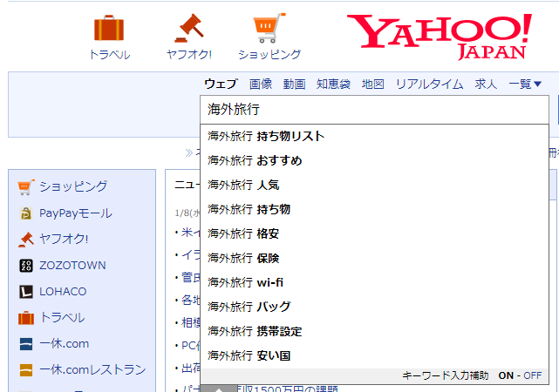Viewport: 559px width, 392px height.
Task: Click the トラベル label under suitcase icon
Action: (x=110, y=55)
